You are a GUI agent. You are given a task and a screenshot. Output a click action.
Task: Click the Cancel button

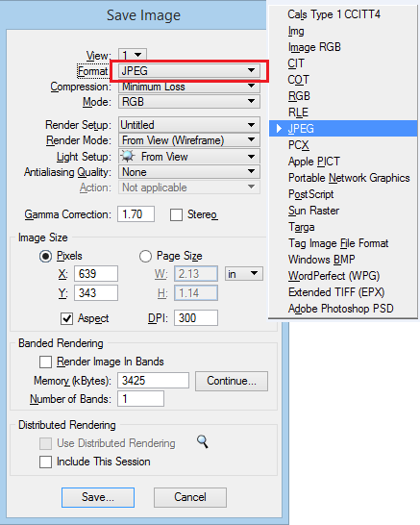(190, 497)
